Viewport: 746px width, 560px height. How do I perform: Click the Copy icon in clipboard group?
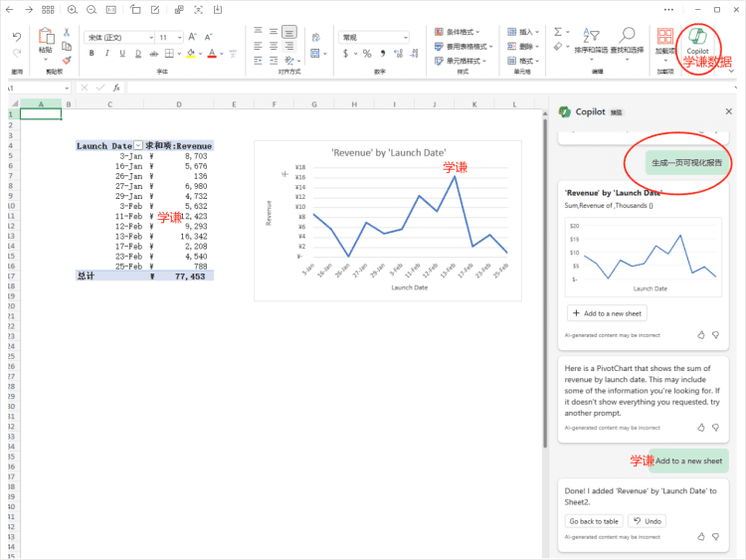(x=67, y=46)
